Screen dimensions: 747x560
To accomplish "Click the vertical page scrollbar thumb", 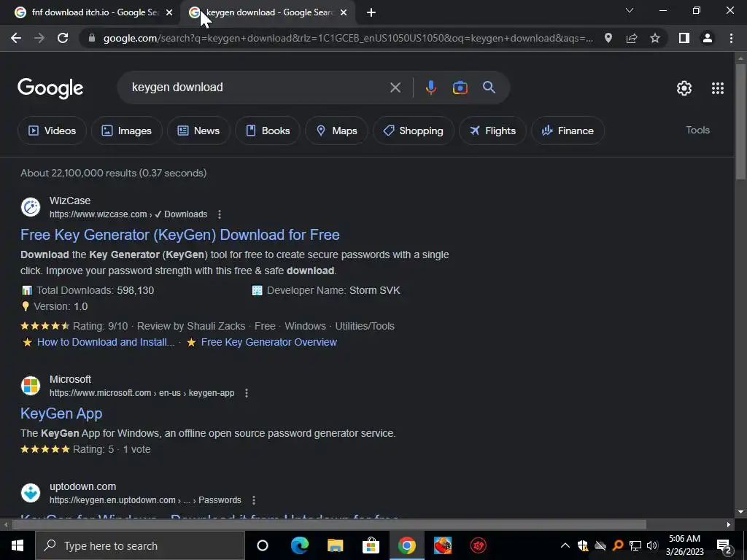I will [740, 122].
